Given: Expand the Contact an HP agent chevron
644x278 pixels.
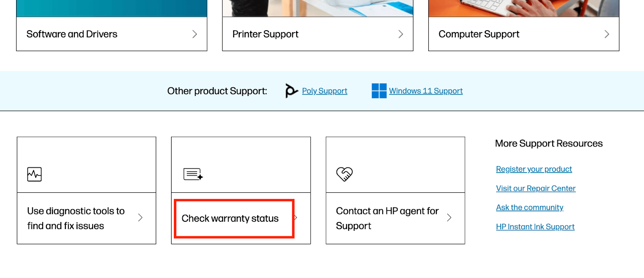Looking at the screenshot, I should [x=450, y=218].
